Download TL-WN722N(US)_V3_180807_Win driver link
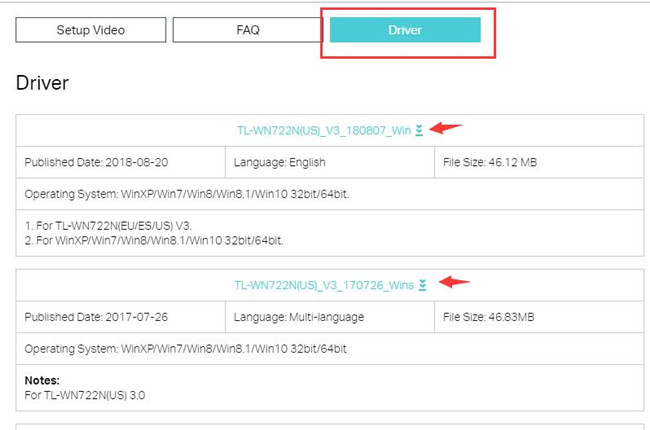The height and width of the screenshot is (430, 650). point(324,131)
